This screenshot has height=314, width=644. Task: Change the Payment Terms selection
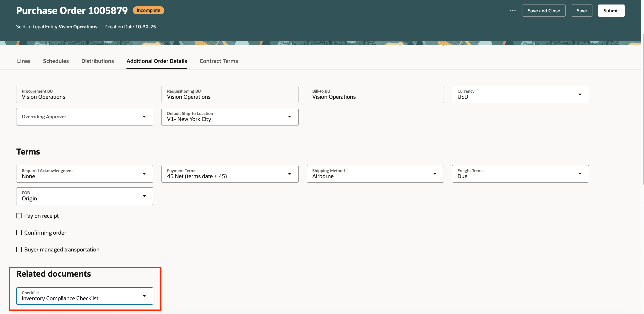[290, 174]
